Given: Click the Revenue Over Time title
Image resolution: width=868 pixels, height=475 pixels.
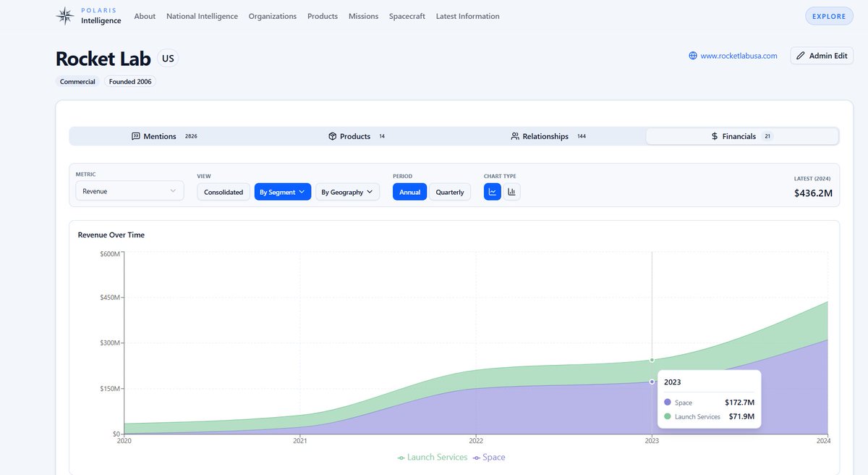Looking at the screenshot, I should click(111, 235).
